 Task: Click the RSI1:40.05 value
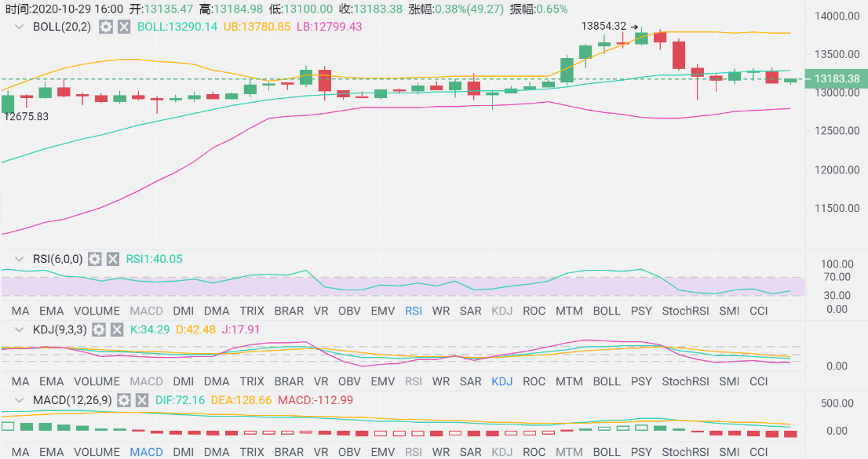tap(154, 259)
